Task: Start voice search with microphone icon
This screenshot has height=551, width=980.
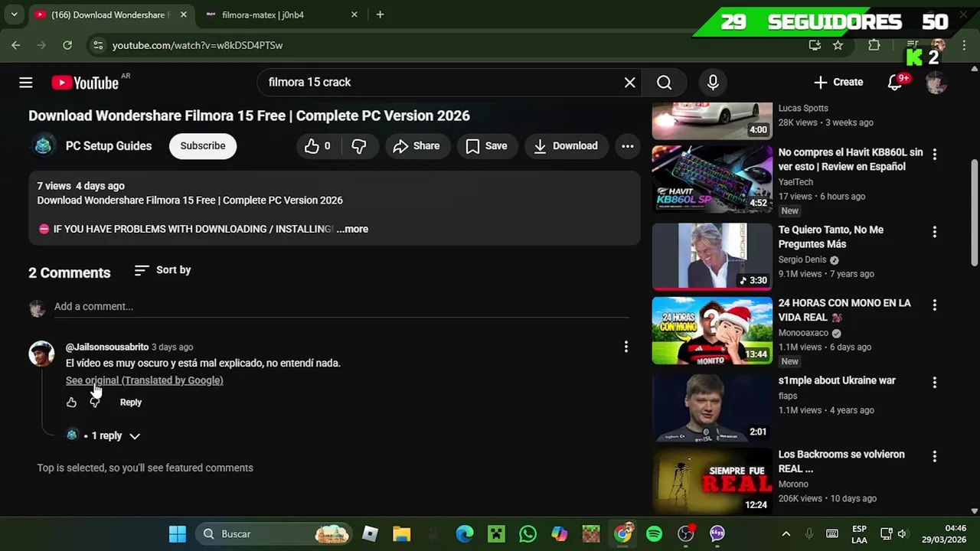Action: (713, 83)
